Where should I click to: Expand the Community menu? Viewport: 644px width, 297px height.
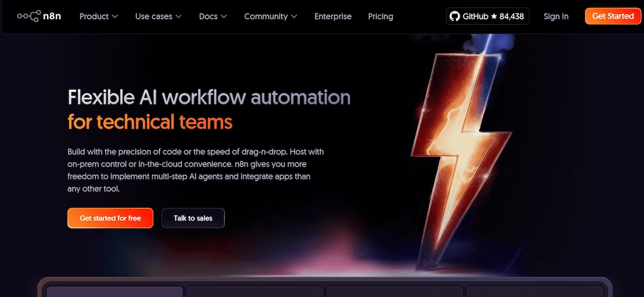[270, 17]
